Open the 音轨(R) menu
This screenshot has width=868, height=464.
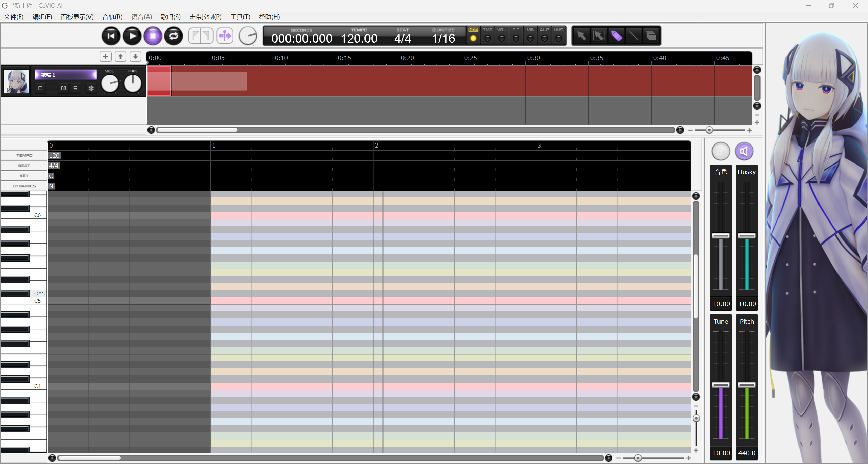click(x=112, y=17)
